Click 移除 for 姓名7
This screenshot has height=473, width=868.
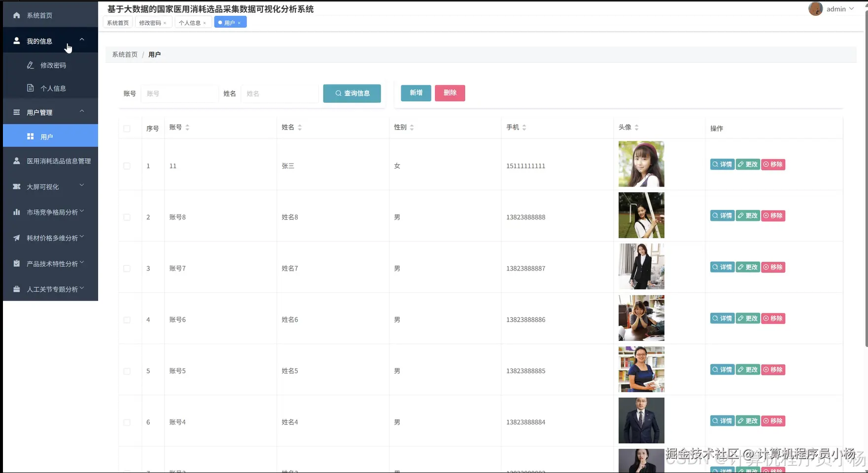click(773, 267)
